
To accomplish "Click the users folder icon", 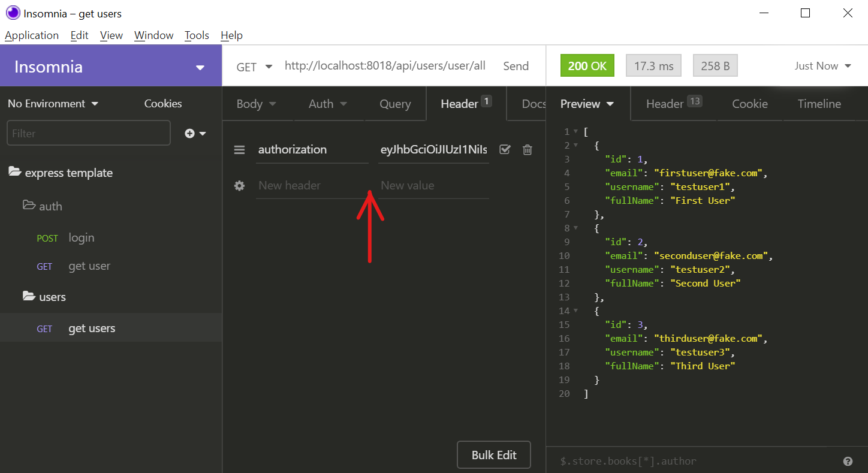I will 29,296.
